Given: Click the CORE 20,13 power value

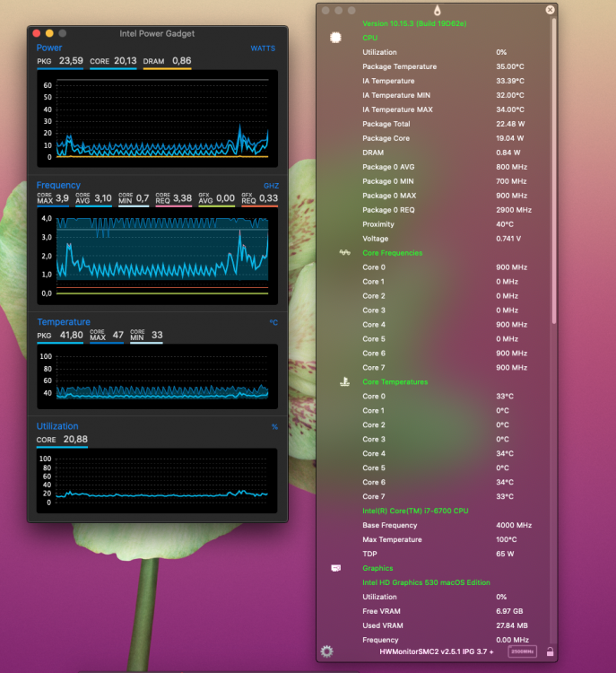Looking at the screenshot, I should pyautogui.click(x=113, y=61).
